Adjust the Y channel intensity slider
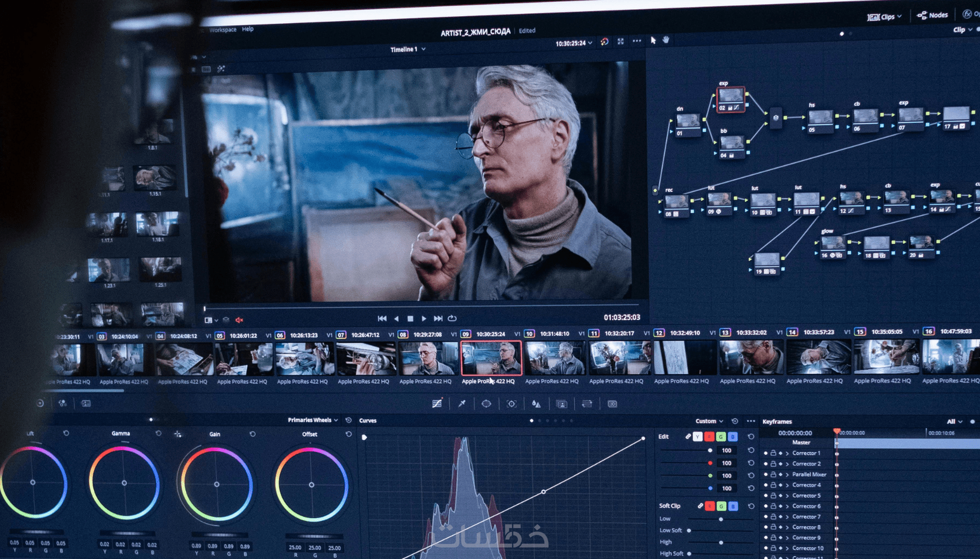This screenshot has height=559, width=980. [x=687, y=450]
